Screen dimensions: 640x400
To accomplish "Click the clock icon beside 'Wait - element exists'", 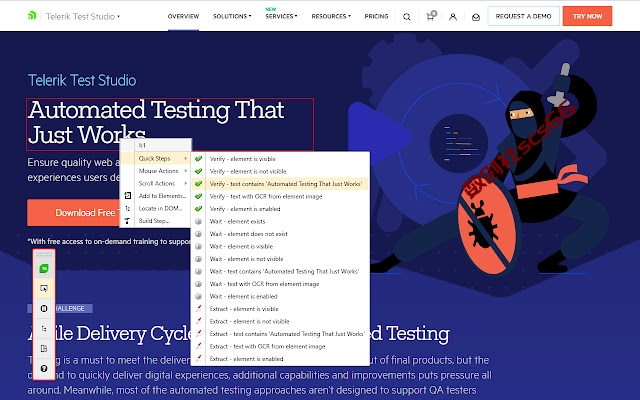I will (x=198, y=221).
